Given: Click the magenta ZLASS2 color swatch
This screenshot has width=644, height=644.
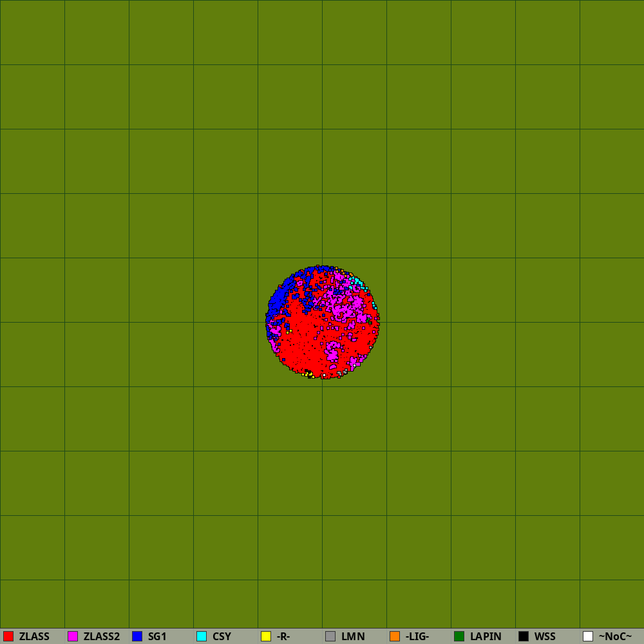Looking at the screenshot, I should pyautogui.click(x=73, y=636).
